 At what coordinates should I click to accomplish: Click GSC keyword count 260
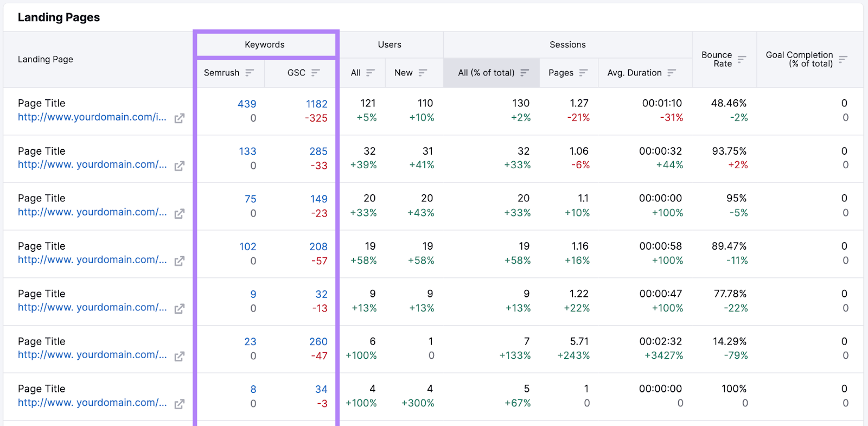[x=318, y=342]
